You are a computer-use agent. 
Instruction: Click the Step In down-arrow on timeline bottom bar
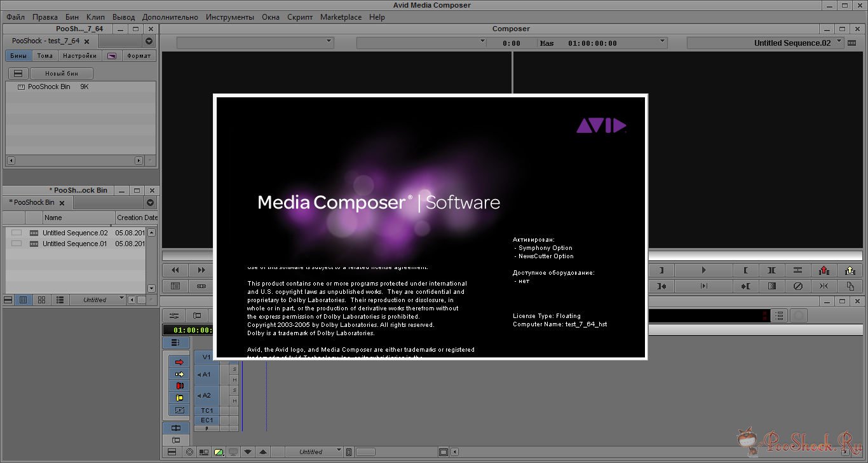point(248,452)
